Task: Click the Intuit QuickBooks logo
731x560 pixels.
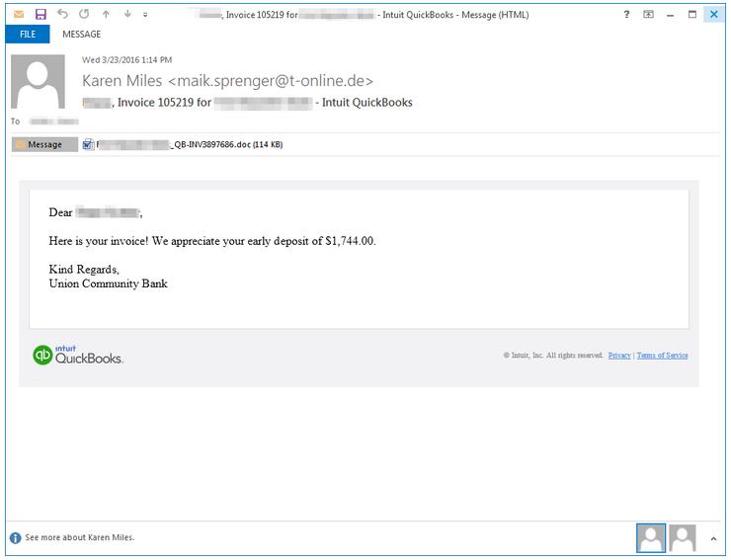Action: tap(78, 356)
